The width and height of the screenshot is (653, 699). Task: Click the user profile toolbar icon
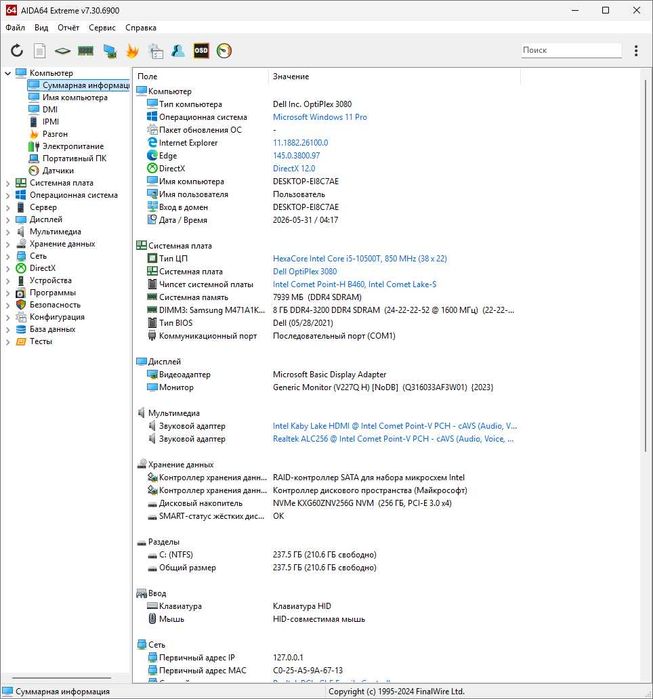coord(178,51)
